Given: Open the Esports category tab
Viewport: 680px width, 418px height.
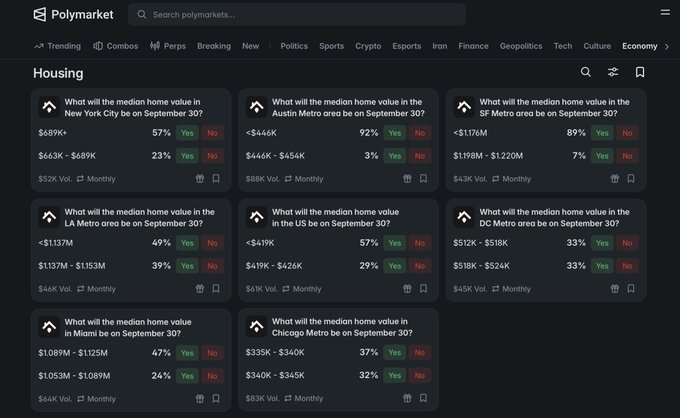Looking at the screenshot, I should tap(407, 46).
